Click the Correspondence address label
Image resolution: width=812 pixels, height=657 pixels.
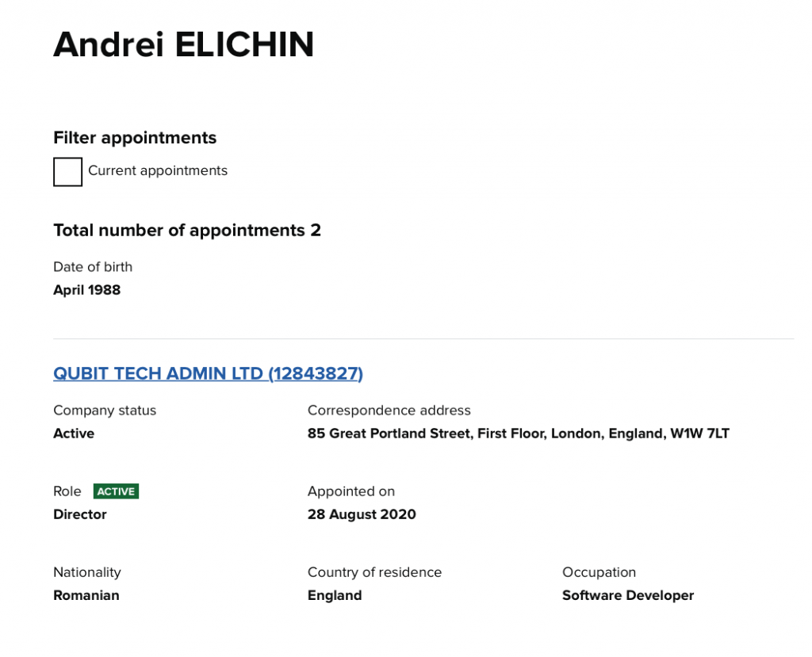(x=389, y=411)
